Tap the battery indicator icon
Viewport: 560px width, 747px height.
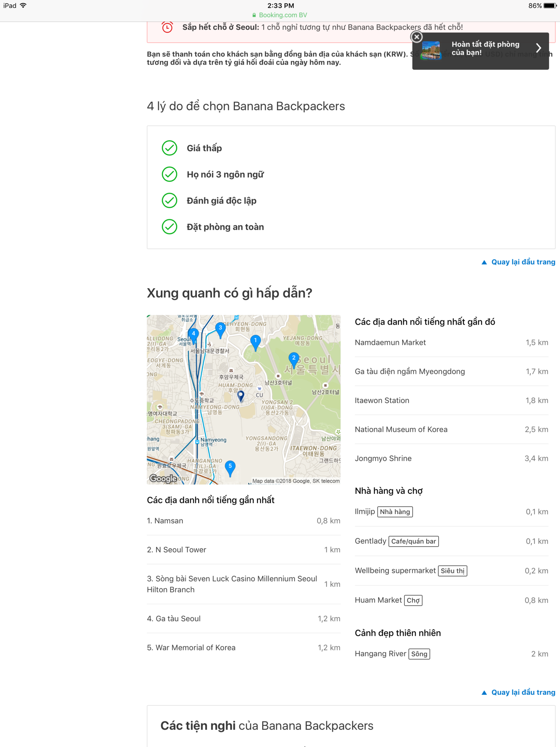point(550,5)
